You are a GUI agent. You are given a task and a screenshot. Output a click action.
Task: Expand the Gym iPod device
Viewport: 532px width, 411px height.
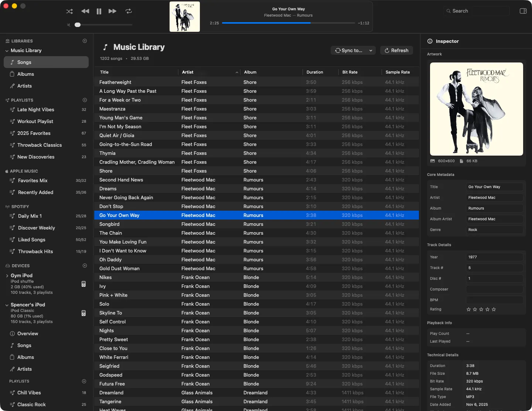[7, 276]
